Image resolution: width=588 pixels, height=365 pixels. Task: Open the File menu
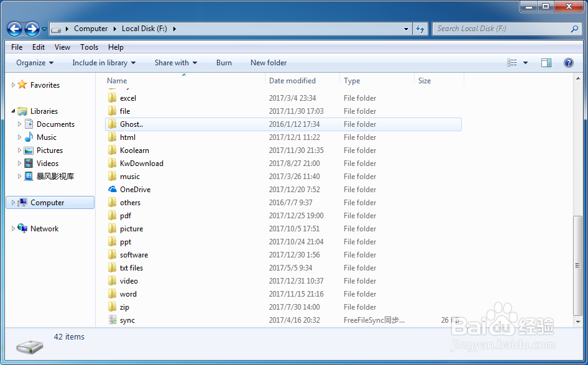(x=17, y=47)
